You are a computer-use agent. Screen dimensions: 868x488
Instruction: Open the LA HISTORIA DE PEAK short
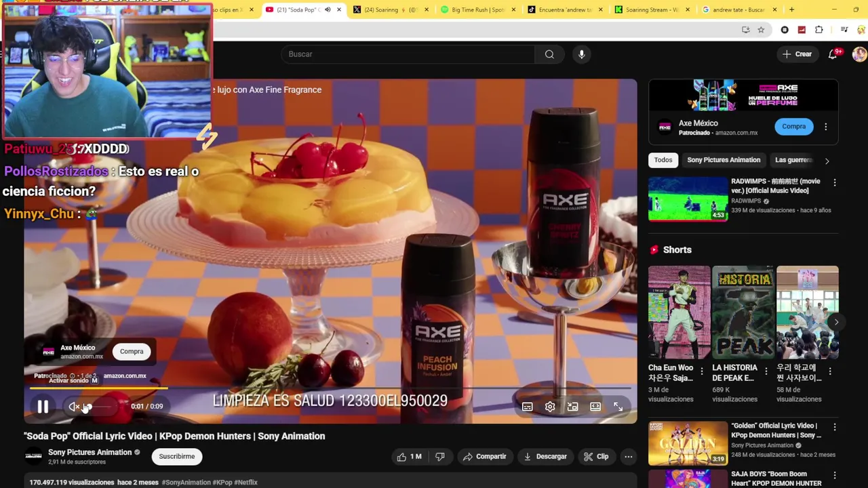[743, 312]
